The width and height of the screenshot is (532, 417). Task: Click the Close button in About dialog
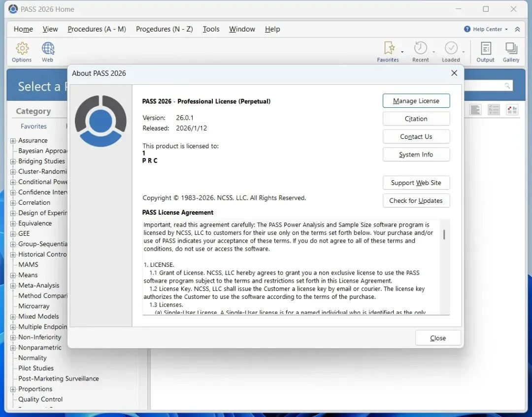[x=438, y=338]
